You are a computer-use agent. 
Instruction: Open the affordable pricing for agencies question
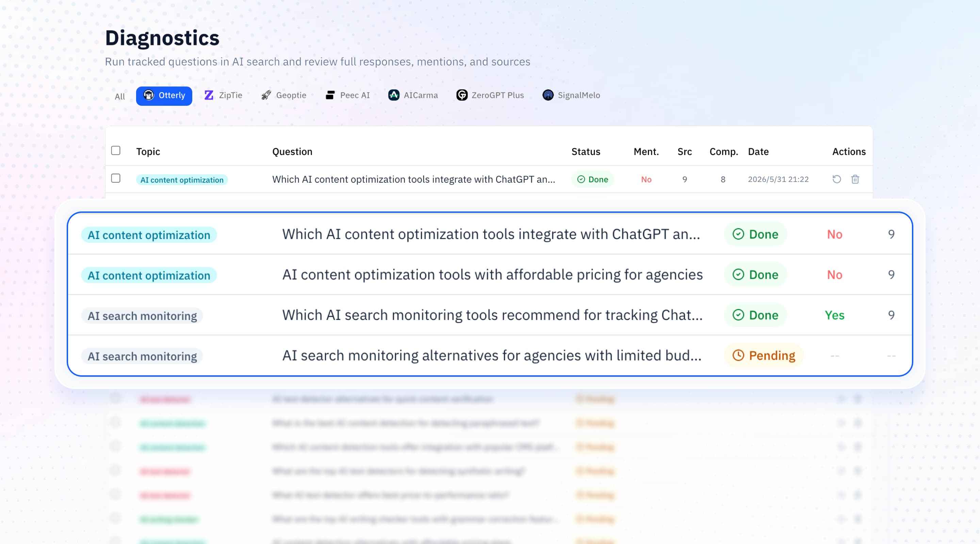point(492,275)
